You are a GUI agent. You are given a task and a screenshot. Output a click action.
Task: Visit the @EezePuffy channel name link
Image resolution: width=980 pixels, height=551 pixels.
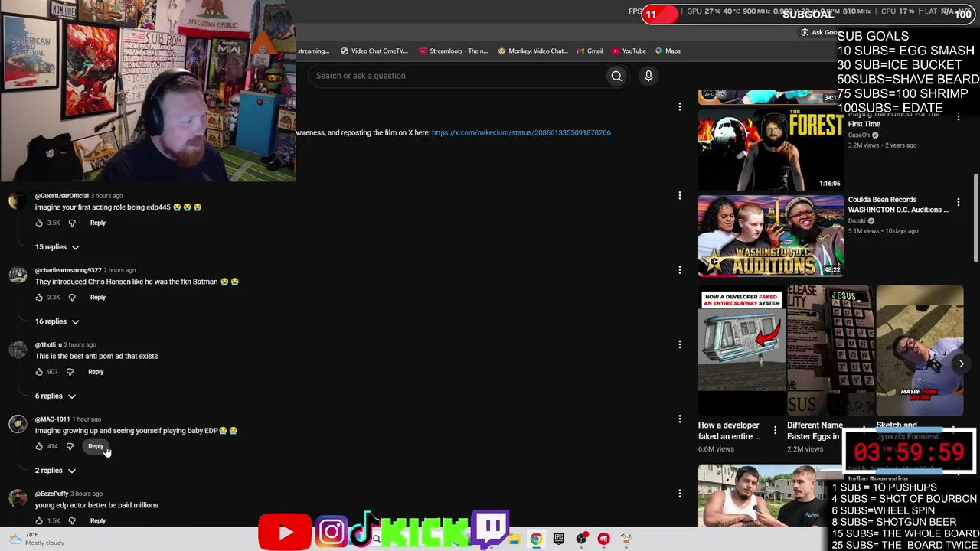(x=51, y=494)
